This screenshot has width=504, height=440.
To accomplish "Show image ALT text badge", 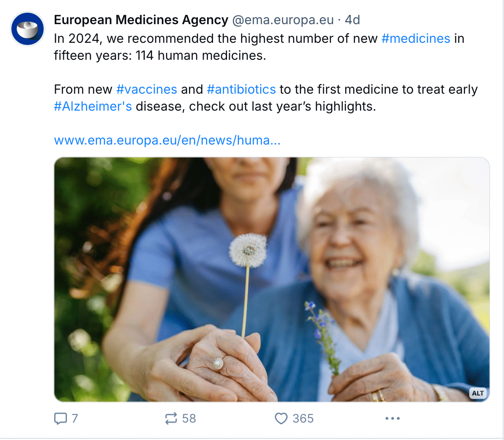I will pyautogui.click(x=478, y=393).
